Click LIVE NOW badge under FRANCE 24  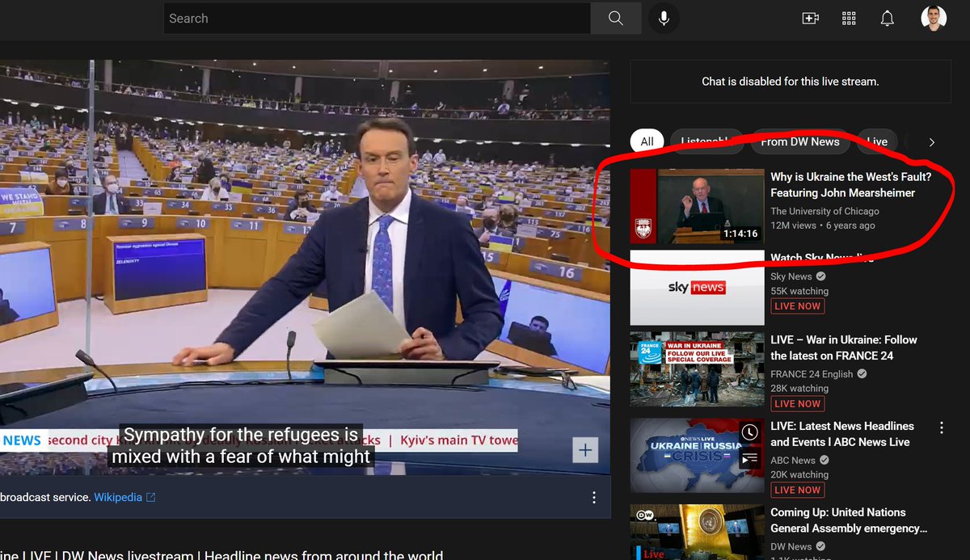click(x=797, y=404)
